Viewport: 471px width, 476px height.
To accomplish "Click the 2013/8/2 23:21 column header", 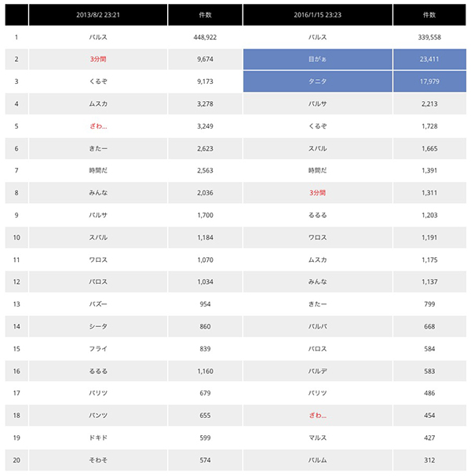I will click(x=98, y=15).
